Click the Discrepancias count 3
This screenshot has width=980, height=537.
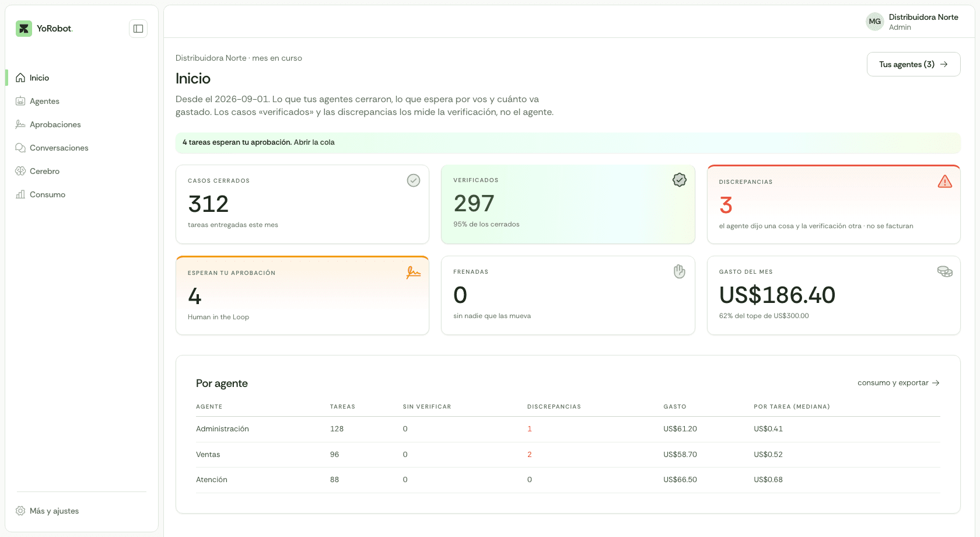(x=726, y=205)
